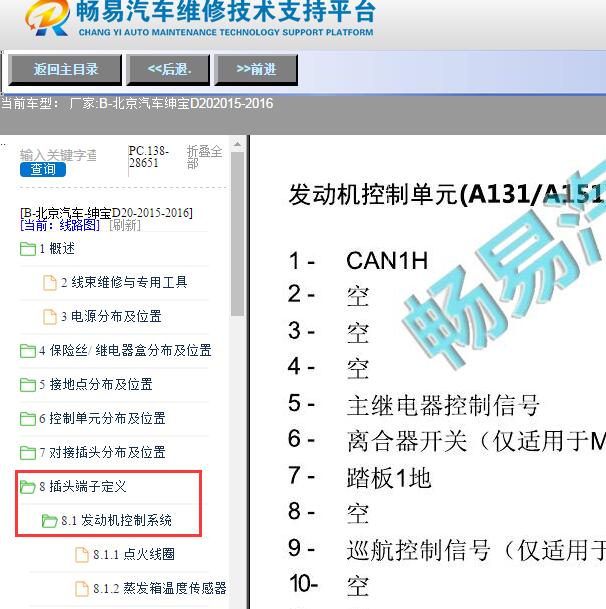This screenshot has height=609, width=606.
Task: Expand 5 接地点分布及位置 folder
Action: point(96,385)
